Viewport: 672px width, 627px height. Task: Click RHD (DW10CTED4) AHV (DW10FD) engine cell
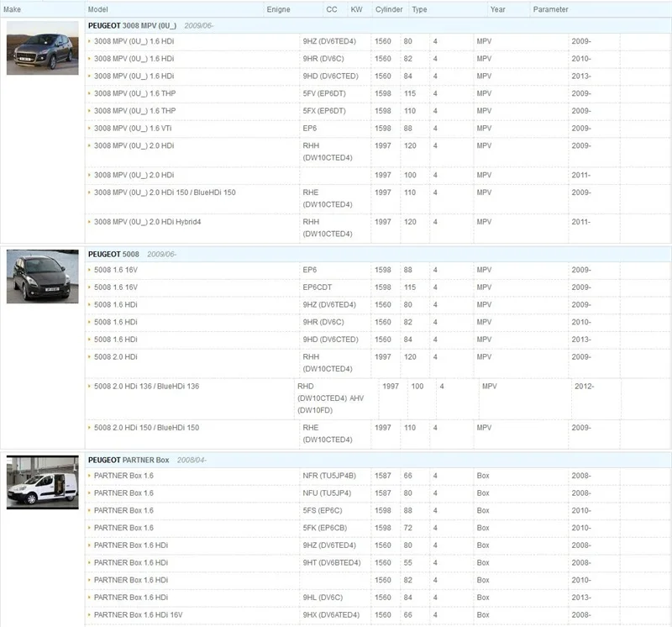(331, 398)
